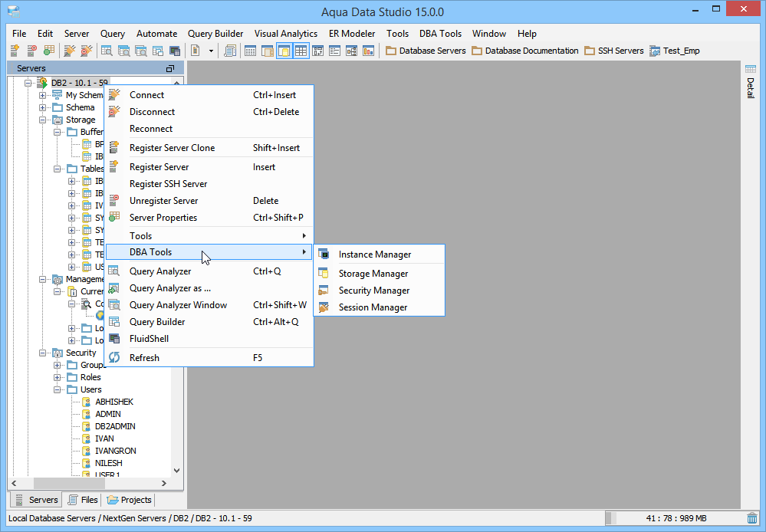This screenshot has height=532, width=766.
Task: Click the FluidShell icon in context menu
Action: tap(114, 339)
